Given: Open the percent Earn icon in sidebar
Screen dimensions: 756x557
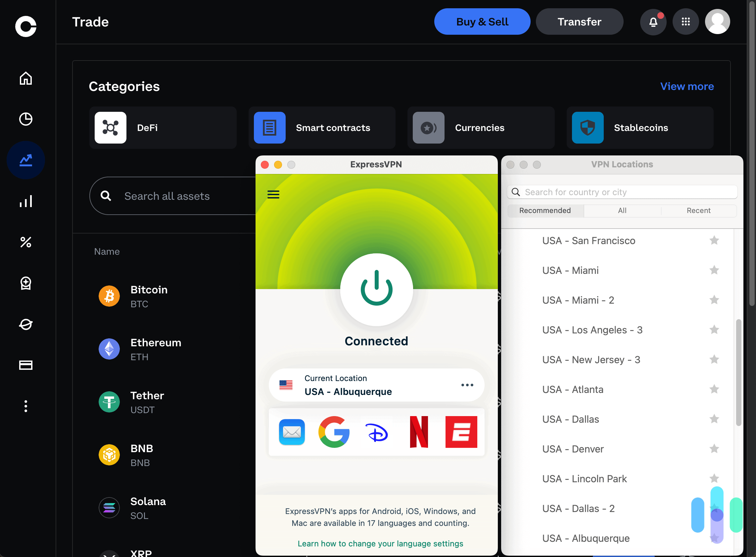Looking at the screenshot, I should (x=25, y=242).
